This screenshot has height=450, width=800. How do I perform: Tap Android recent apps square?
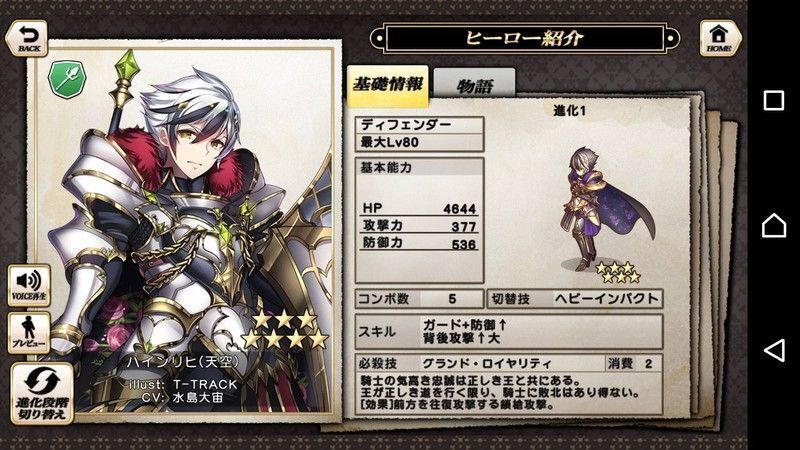coord(773,101)
